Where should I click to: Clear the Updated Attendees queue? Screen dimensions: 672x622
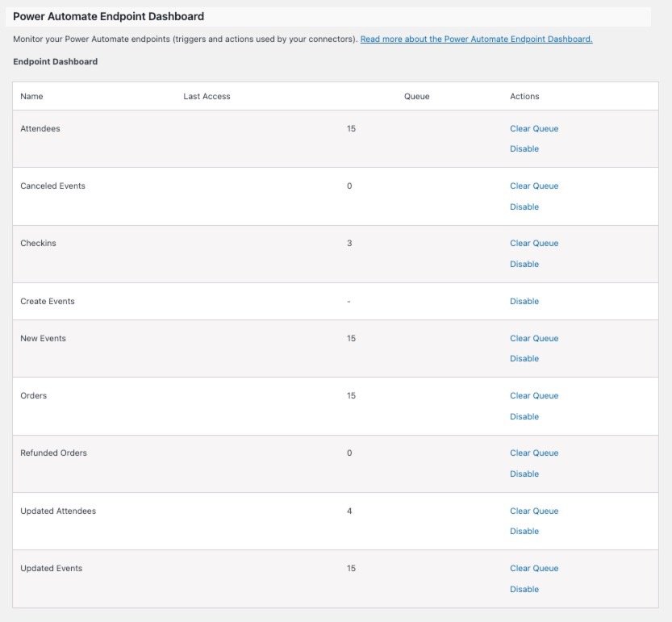[x=534, y=511]
